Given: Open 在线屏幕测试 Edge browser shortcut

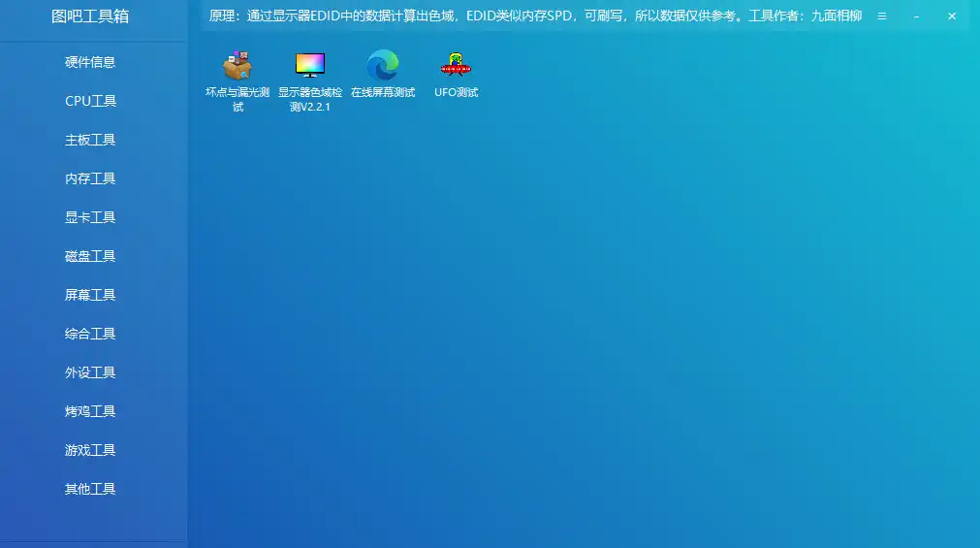Looking at the screenshot, I should pyautogui.click(x=383, y=68).
